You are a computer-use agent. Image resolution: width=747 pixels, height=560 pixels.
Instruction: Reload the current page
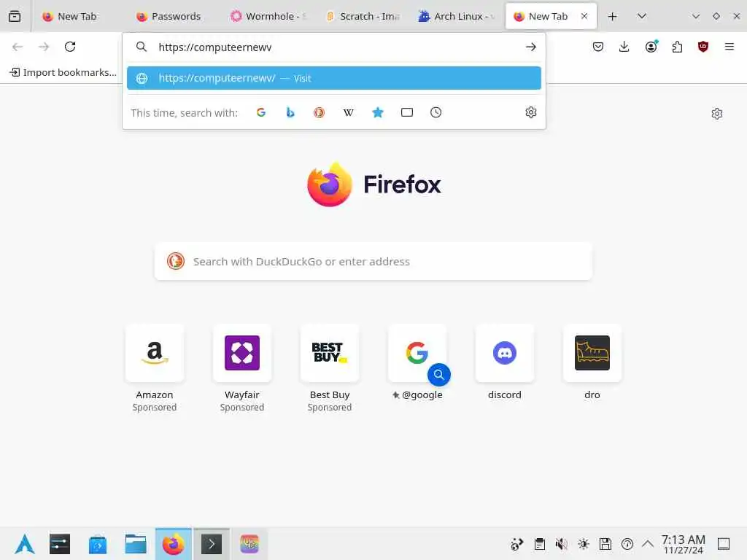(70, 47)
